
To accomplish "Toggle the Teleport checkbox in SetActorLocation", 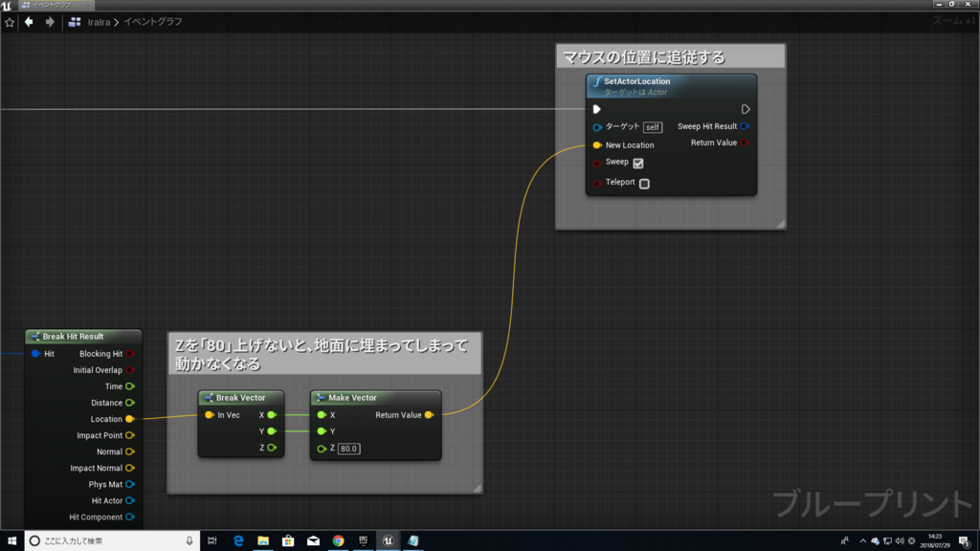I will pos(644,184).
